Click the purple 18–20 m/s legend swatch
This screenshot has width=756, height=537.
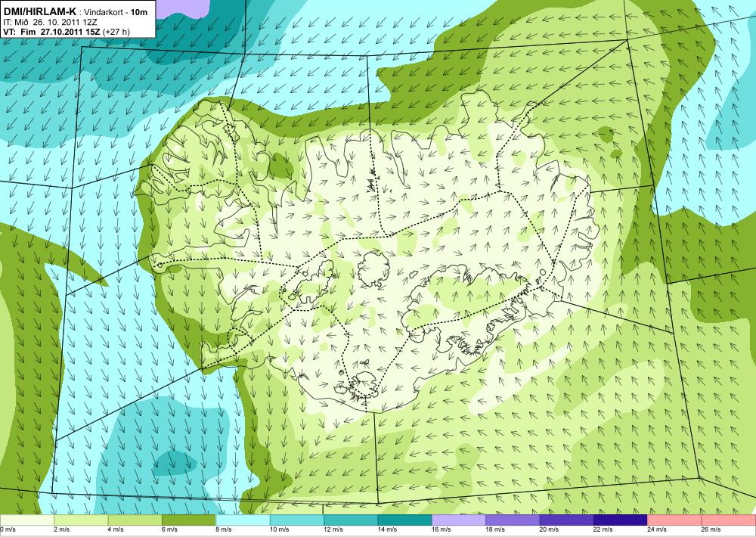[513, 520]
